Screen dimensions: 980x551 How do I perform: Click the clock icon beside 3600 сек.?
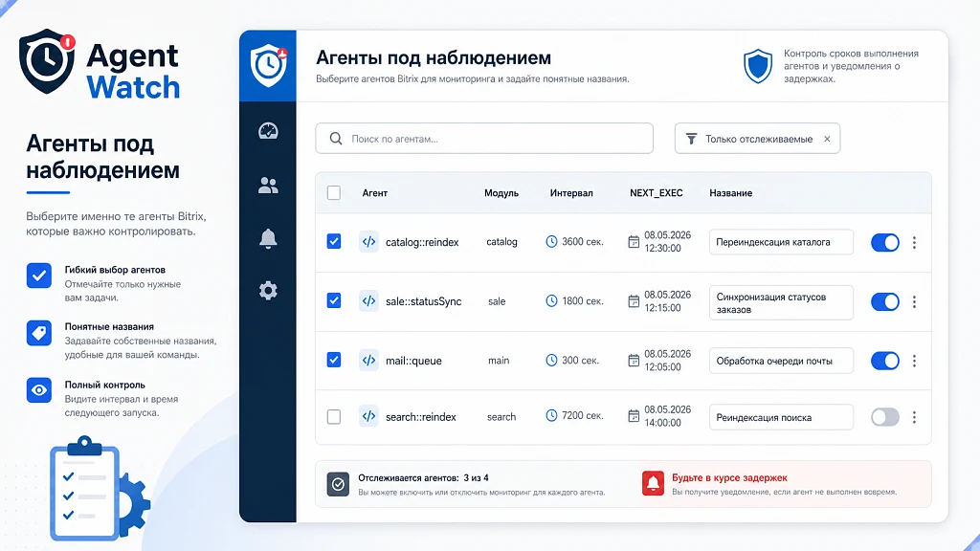pyautogui.click(x=551, y=241)
